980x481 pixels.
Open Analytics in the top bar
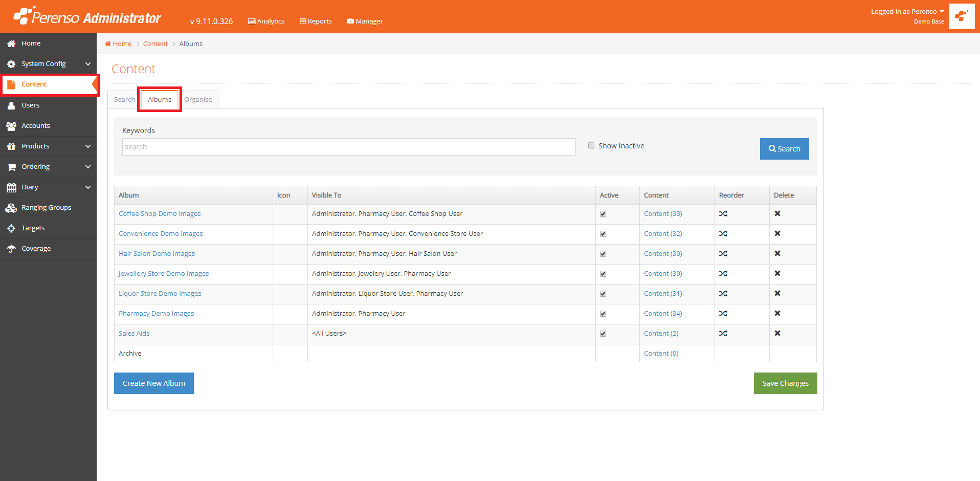pos(266,21)
